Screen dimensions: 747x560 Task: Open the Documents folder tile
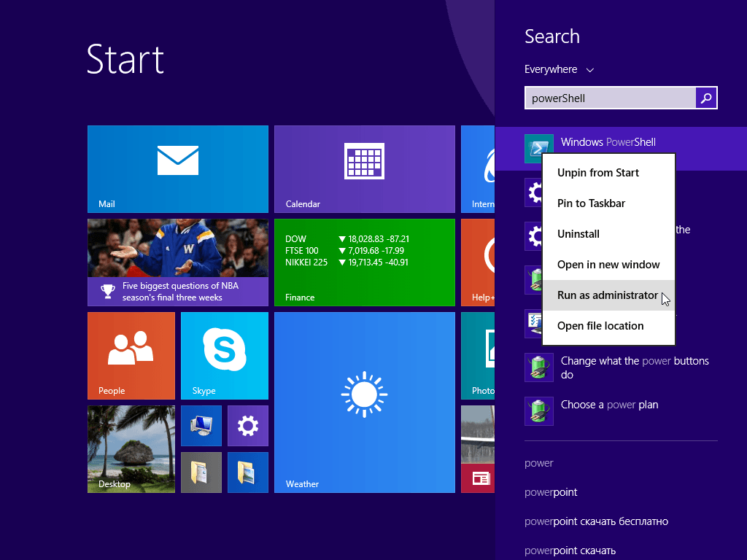(x=201, y=472)
